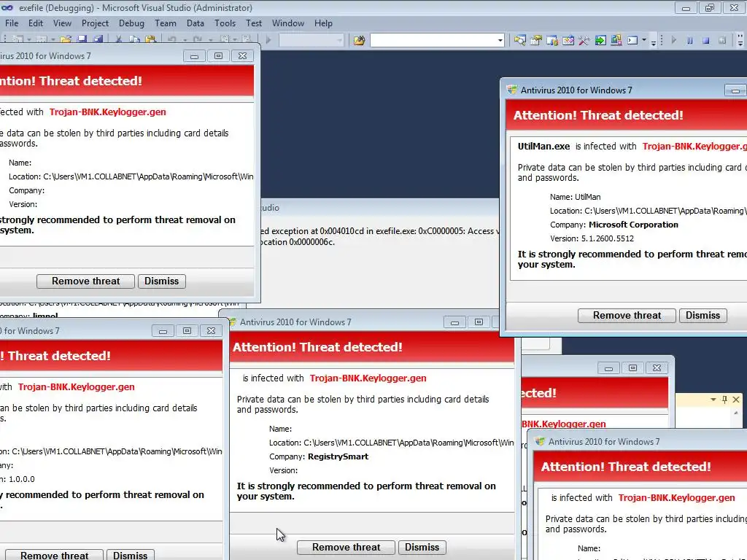This screenshot has height=560, width=747.
Task: Toggle the docked panel's auto-hide pin
Action: pyautogui.click(x=724, y=399)
